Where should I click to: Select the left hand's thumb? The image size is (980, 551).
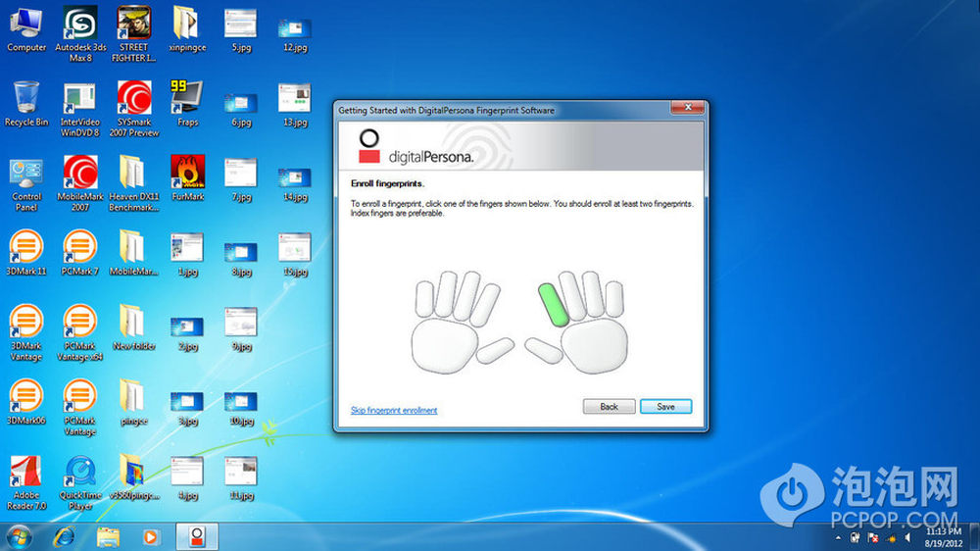(495, 350)
